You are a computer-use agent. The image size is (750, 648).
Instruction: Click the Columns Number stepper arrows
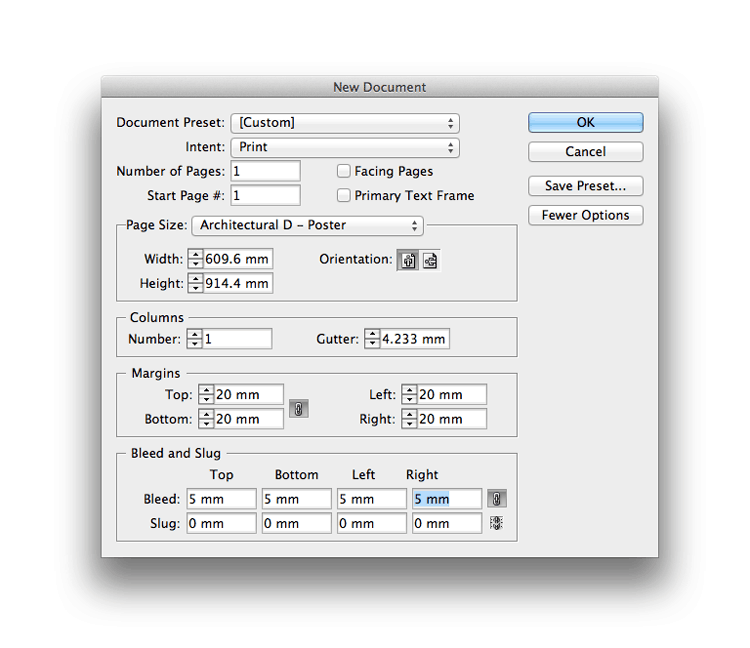point(194,339)
